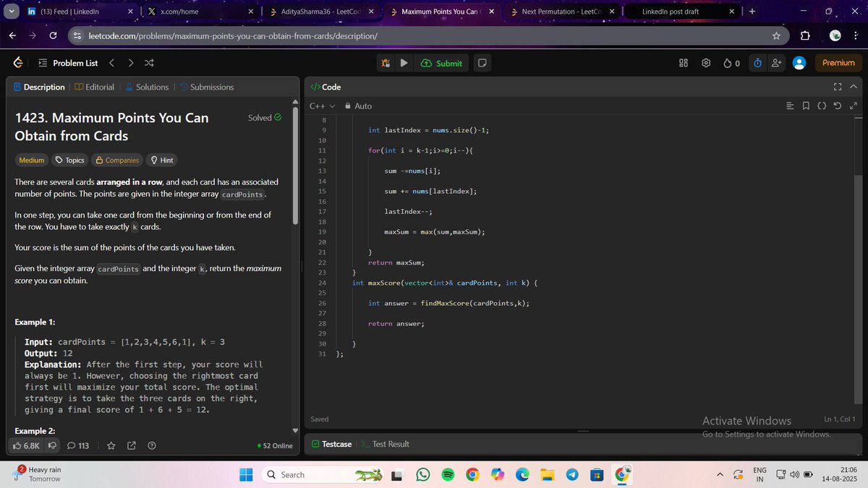Screen dimensions: 868x488
Task: Show Topics tag
Action: tap(70, 160)
